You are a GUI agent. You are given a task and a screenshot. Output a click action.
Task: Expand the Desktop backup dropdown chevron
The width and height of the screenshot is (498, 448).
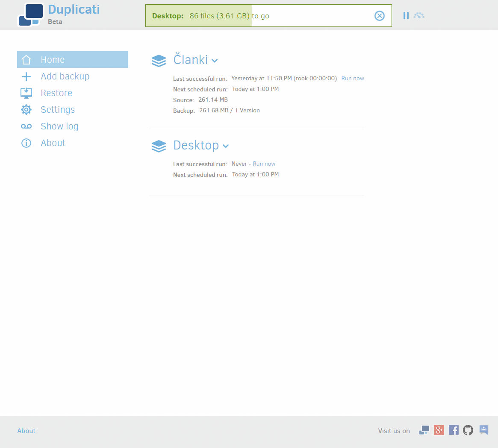point(226,146)
